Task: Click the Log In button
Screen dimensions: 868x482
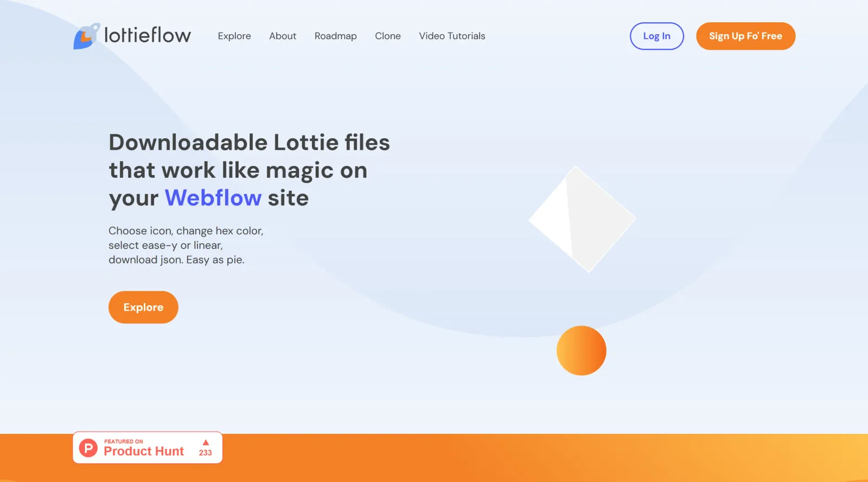Action: pos(656,36)
